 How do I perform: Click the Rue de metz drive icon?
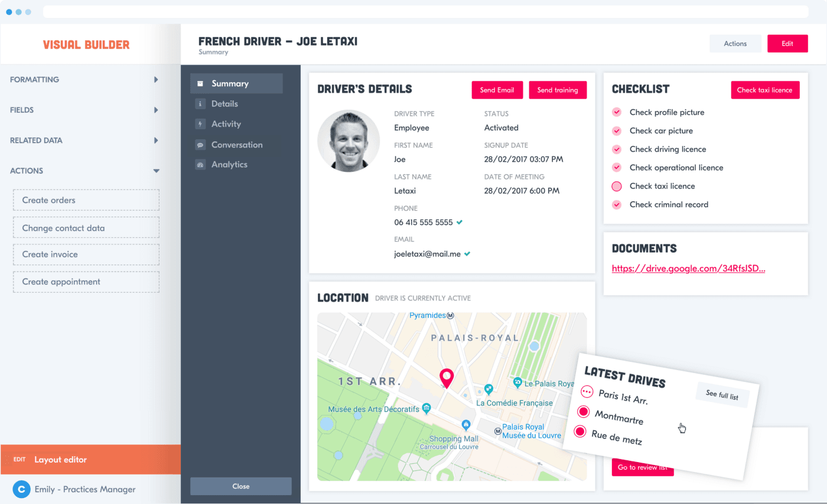tap(580, 431)
